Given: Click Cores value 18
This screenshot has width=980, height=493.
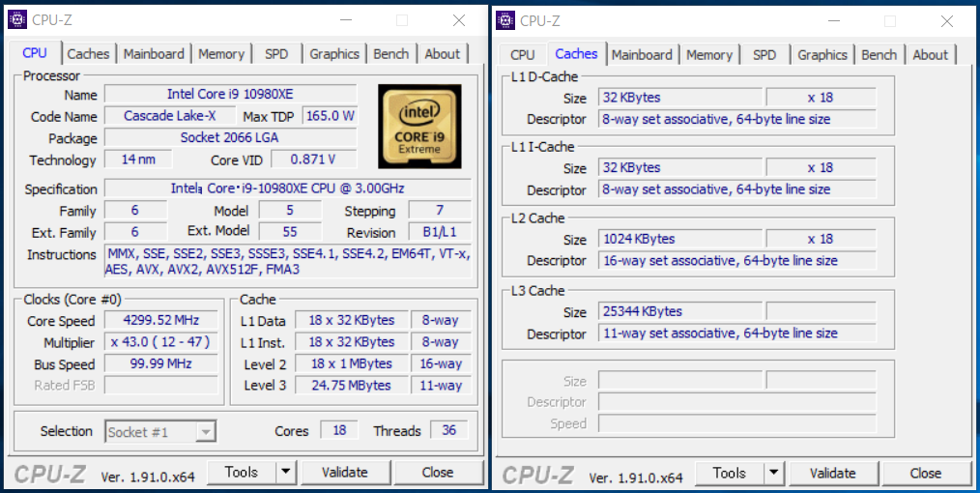Looking at the screenshot, I should pyautogui.click(x=339, y=430).
